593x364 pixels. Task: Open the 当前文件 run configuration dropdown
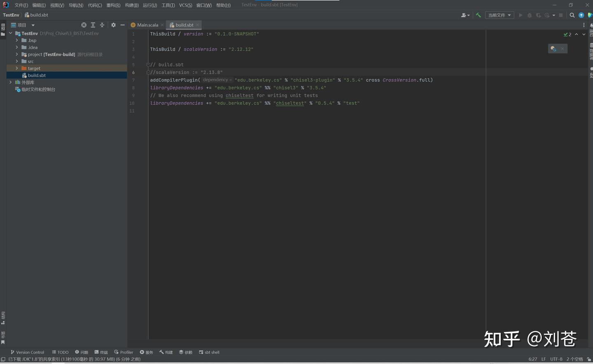(499, 15)
